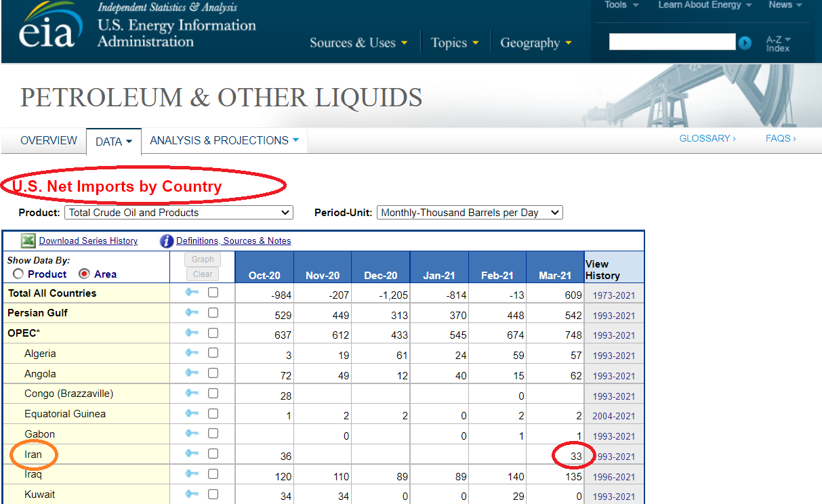Click the Kuwait row label

40,495
